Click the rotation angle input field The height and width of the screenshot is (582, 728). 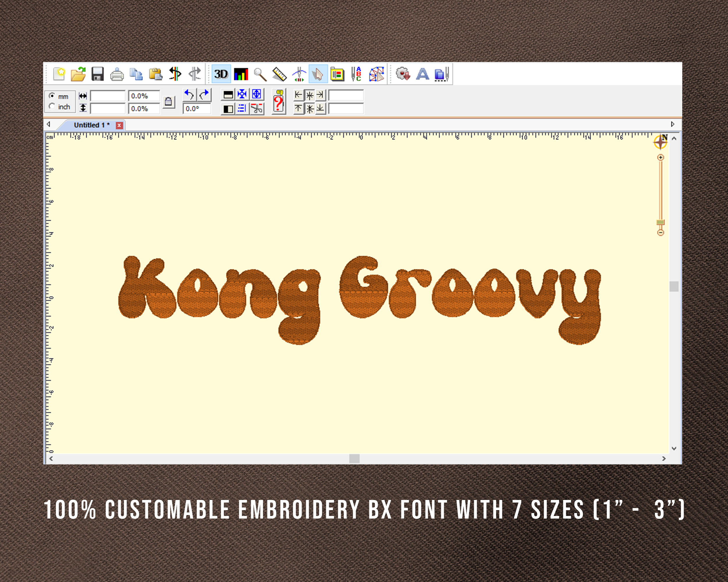click(x=197, y=108)
